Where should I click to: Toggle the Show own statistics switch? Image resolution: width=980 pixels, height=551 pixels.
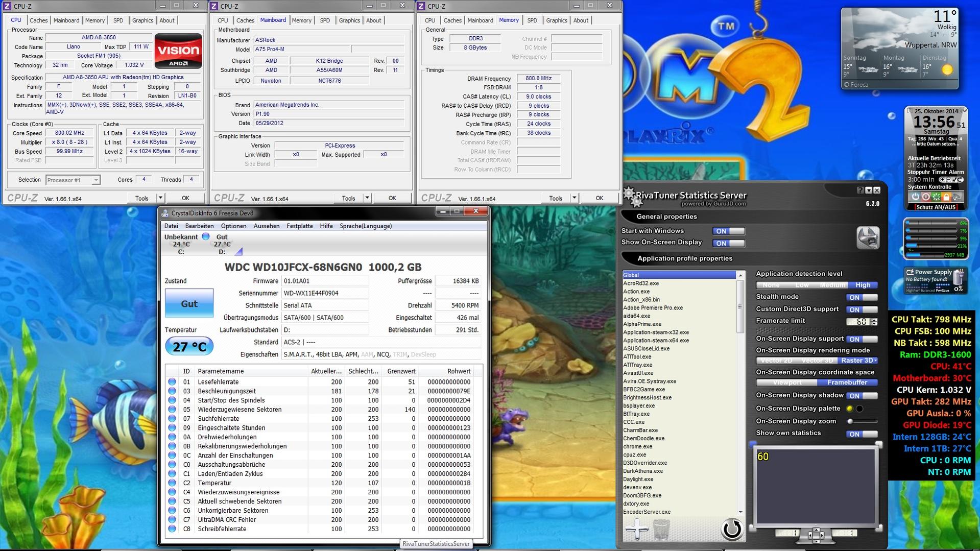tap(862, 434)
